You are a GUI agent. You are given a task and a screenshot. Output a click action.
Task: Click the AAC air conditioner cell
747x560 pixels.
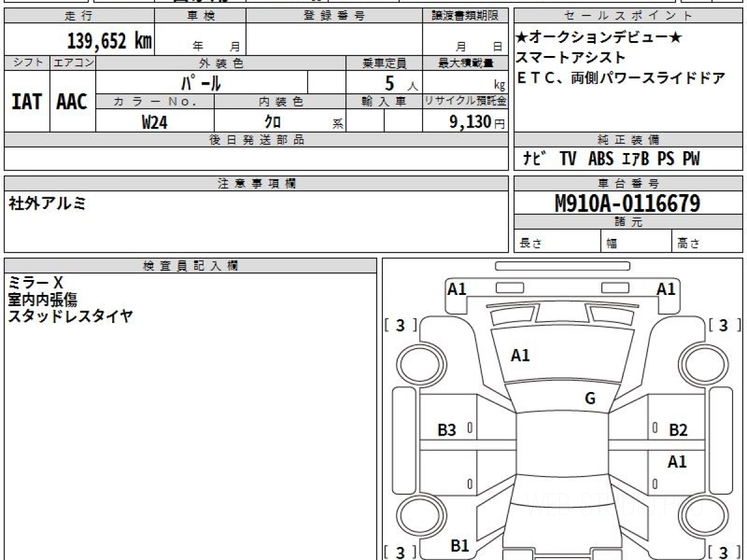pos(73,101)
